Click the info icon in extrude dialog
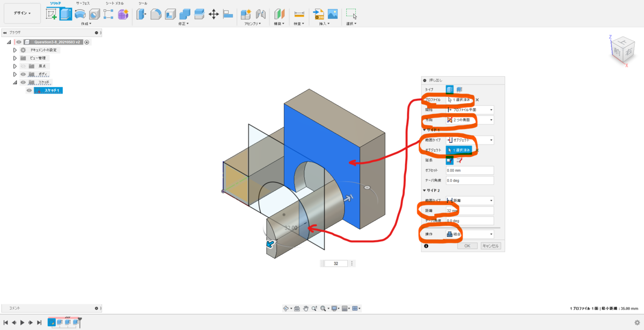The width and height of the screenshot is (644, 330). (426, 246)
